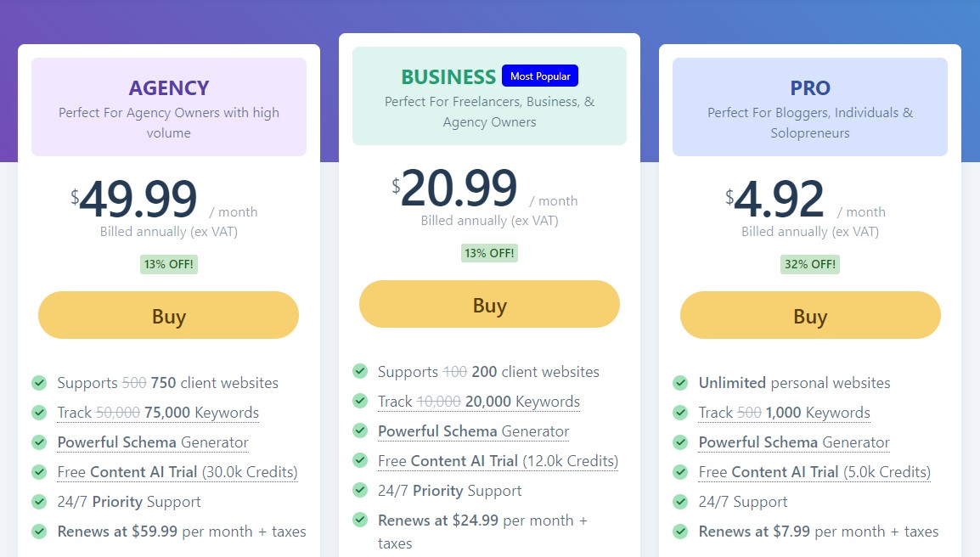
Task: Open Free Content AI Trial (30.0k Credits) link
Action: click(x=177, y=472)
